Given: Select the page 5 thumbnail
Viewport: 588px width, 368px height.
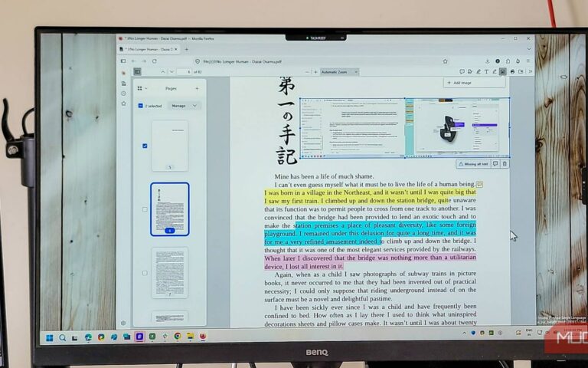Looking at the screenshot, I should (x=170, y=146).
